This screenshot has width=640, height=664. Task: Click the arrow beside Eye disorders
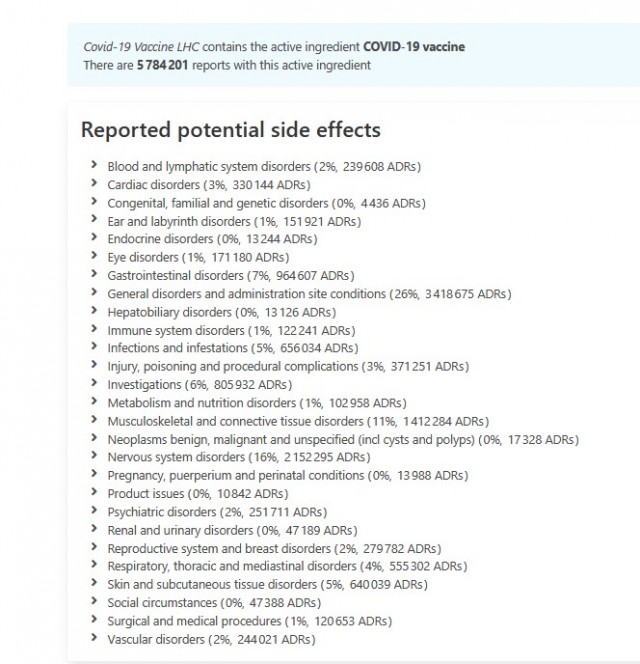click(93, 257)
